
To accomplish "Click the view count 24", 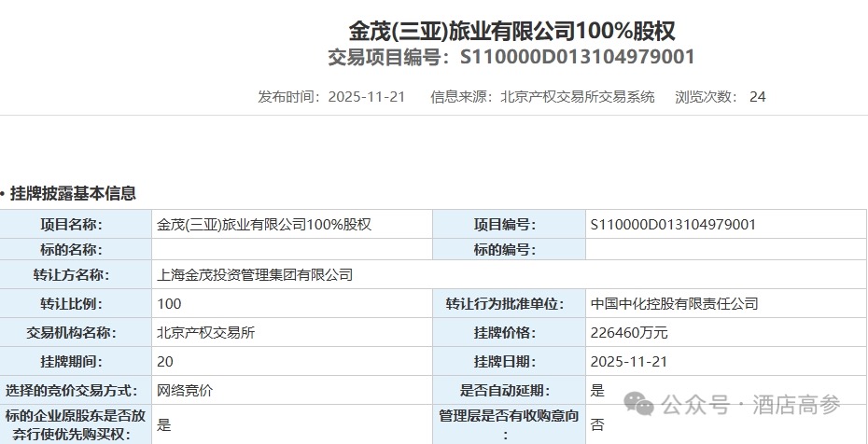I will 757,97.
